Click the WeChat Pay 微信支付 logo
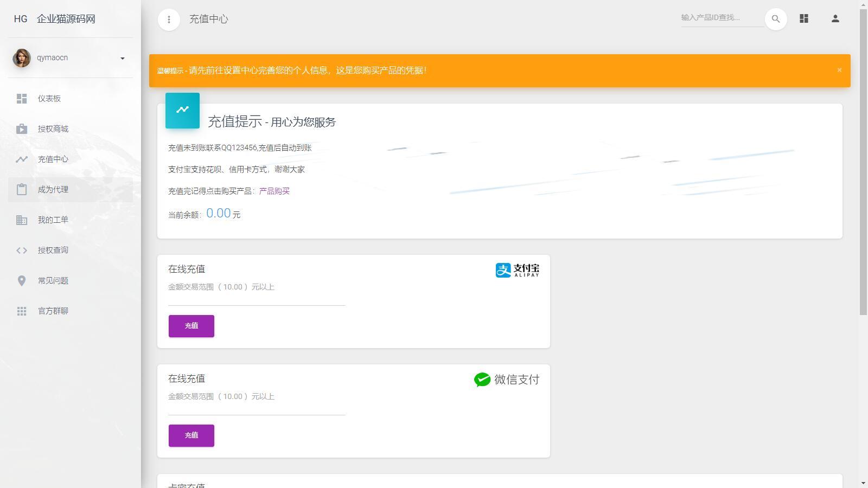The width and height of the screenshot is (868, 488). click(x=507, y=380)
